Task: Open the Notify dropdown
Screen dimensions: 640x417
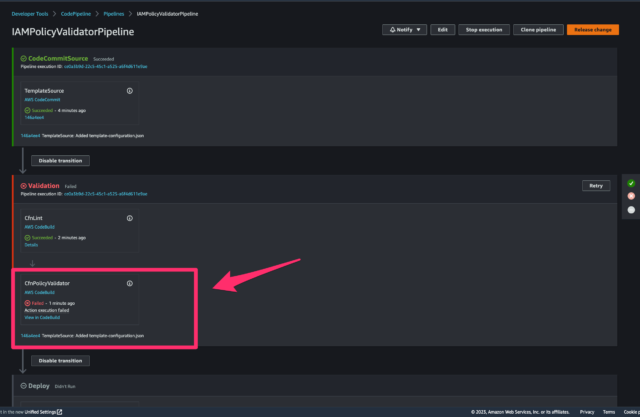Action: (x=404, y=30)
